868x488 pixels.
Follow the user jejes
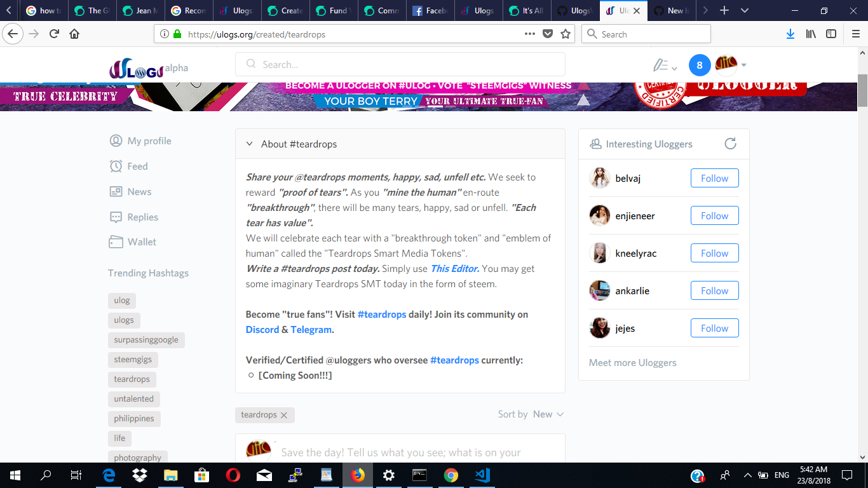tap(714, 329)
